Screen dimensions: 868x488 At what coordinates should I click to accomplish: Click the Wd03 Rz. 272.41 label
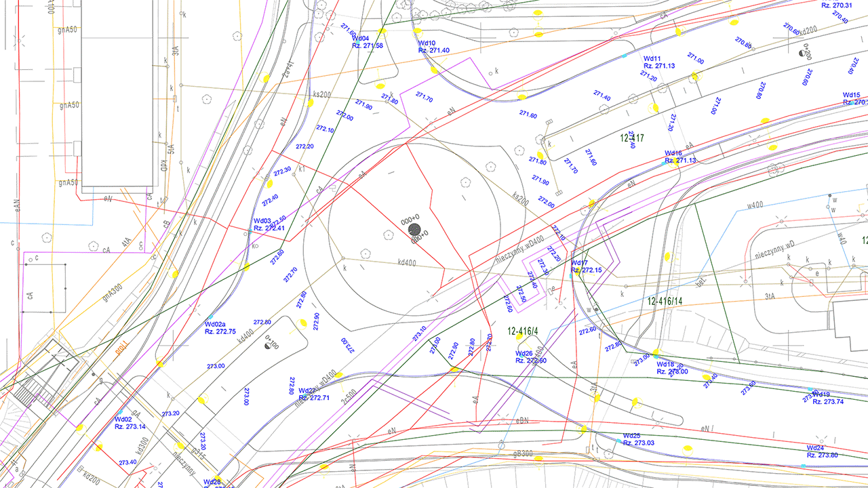[x=269, y=224]
